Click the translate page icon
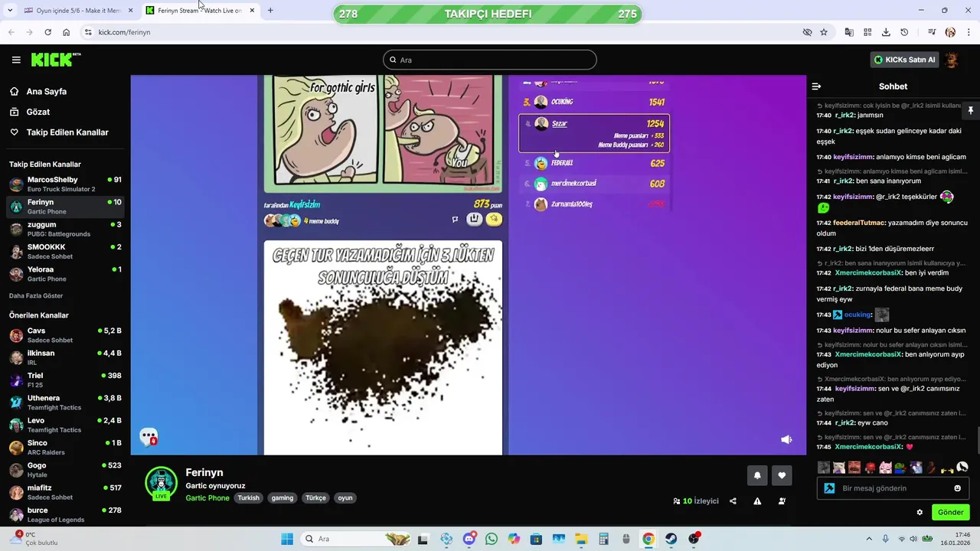 (849, 32)
